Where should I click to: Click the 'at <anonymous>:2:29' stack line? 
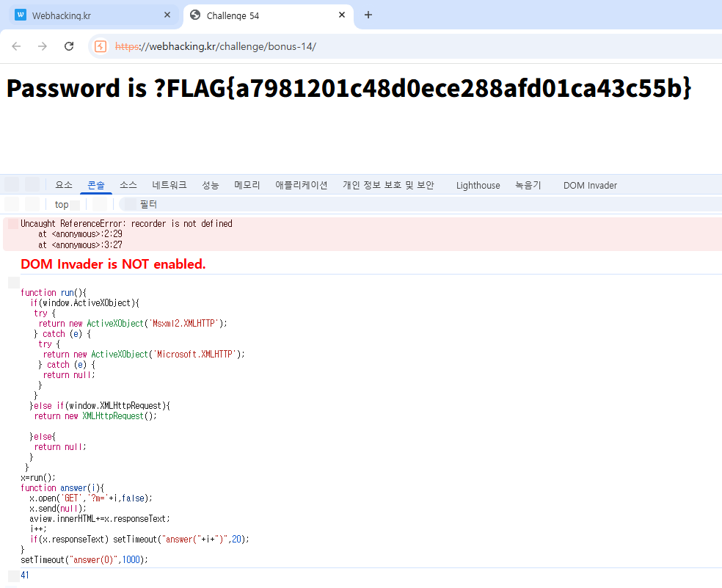[80, 234]
